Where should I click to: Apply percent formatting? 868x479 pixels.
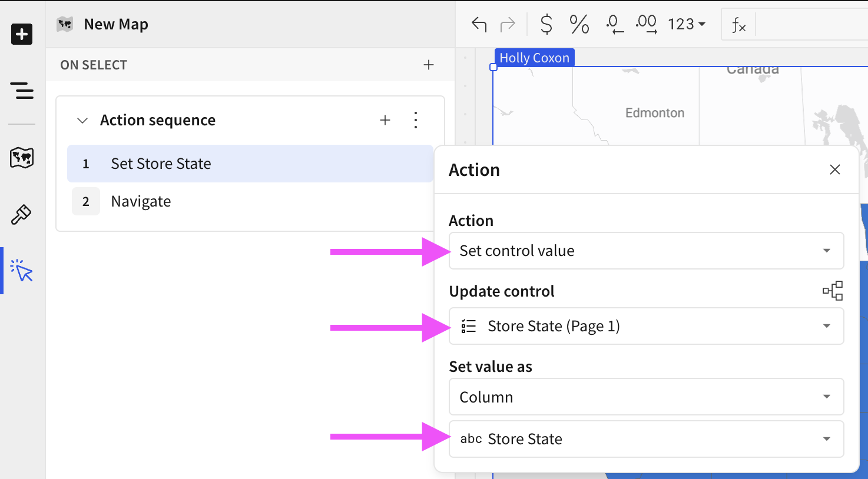(578, 24)
